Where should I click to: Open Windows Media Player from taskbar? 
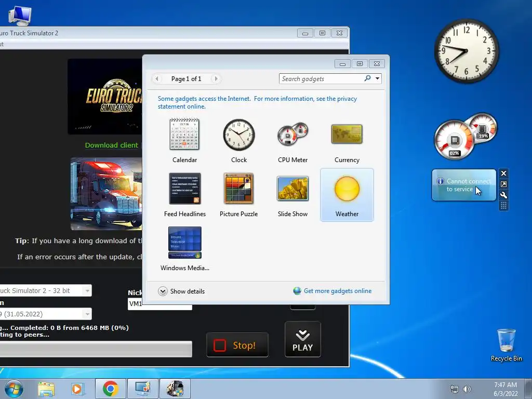(x=78, y=389)
